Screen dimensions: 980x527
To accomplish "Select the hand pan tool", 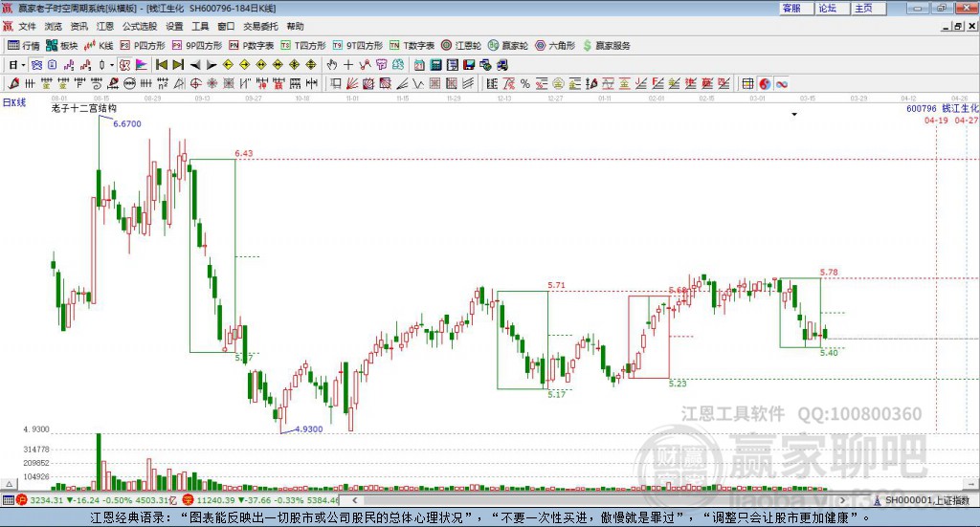I will pyautogui.click(x=332, y=65).
